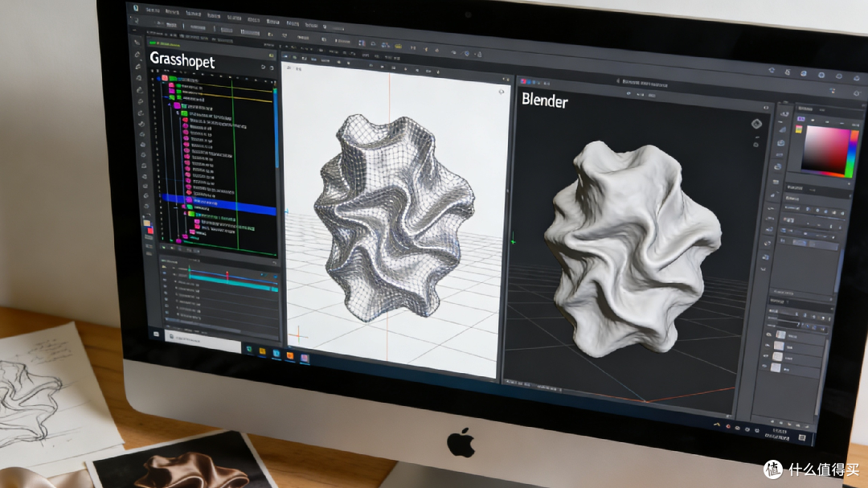Viewport: 868px width, 488px height.
Task: Click the application logo at top-left corner
Action: 136,8
